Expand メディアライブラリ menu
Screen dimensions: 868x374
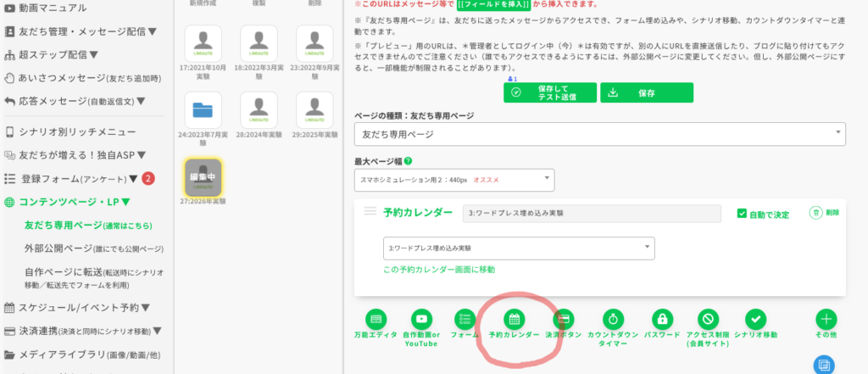pyautogui.click(x=82, y=354)
